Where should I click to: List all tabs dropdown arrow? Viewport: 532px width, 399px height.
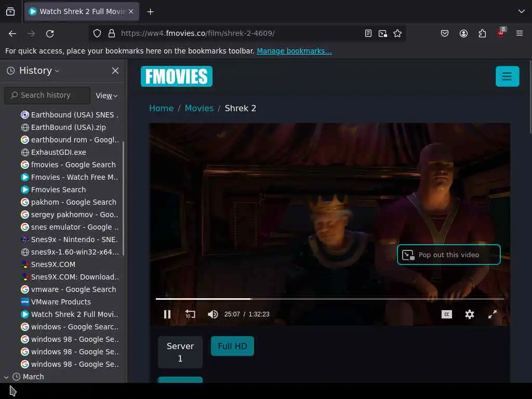click(x=522, y=11)
